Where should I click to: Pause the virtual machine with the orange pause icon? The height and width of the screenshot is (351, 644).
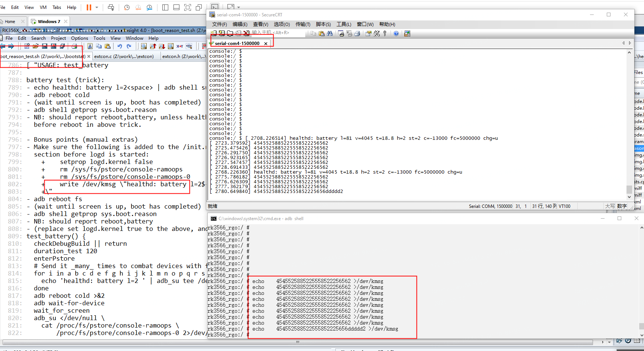pyautogui.click(x=89, y=7)
